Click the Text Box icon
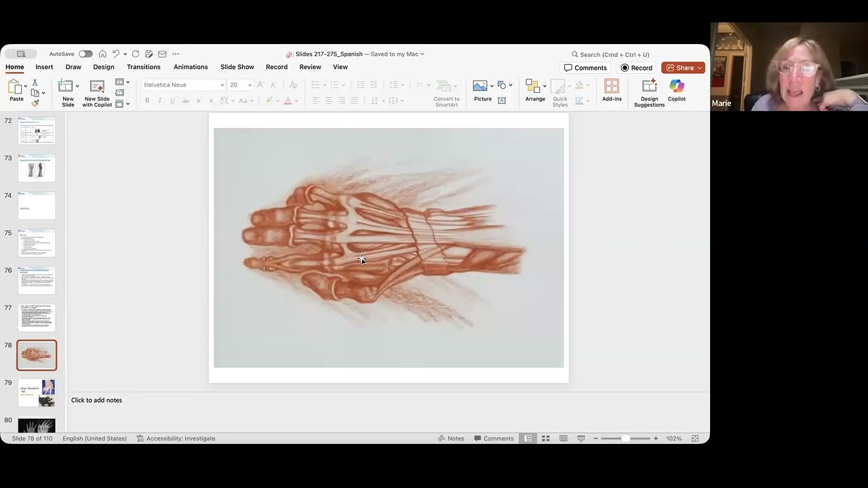Screen dimensions: 868x488 502,100
